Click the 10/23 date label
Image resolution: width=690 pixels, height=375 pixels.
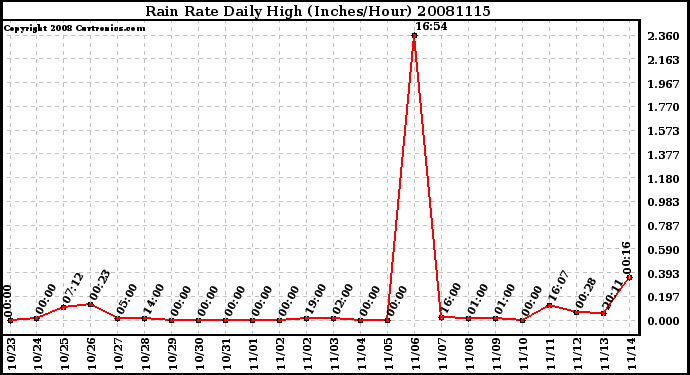click(x=11, y=353)
